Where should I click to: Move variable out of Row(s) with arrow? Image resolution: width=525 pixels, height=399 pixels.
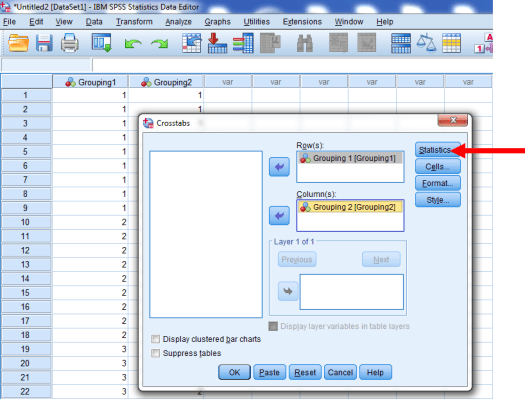click(x=279, y=167)
